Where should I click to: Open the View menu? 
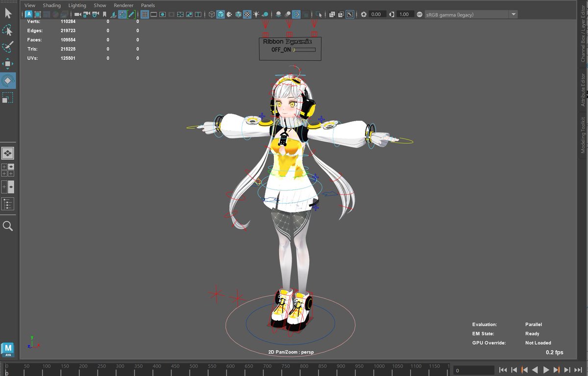[x=30, y=5]
